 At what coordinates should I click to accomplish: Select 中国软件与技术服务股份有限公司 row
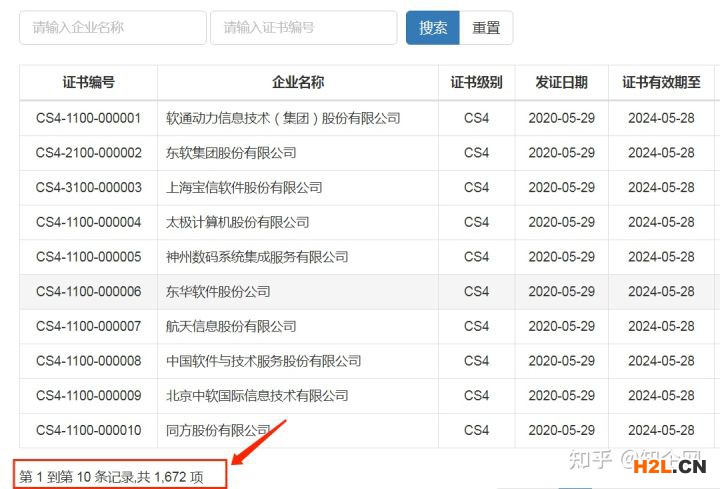(x=263, y=361)
